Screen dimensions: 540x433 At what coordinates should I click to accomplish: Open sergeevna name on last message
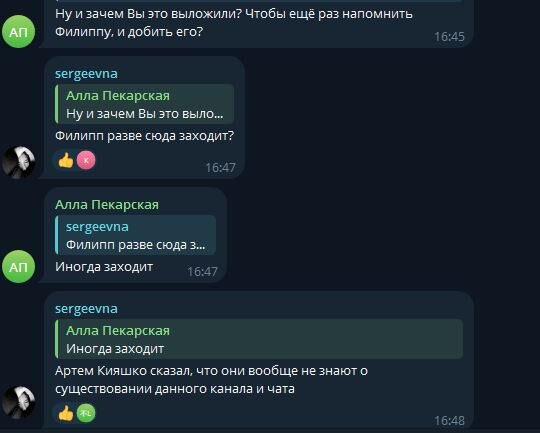86,308
